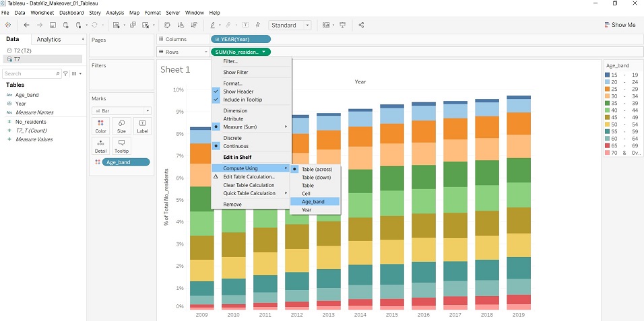Click the filter icon beside Search field
This screenshot has width=644, height=321.
65,73
